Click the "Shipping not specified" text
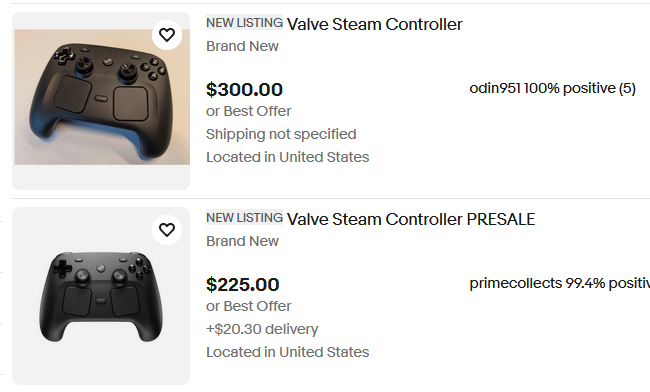The width and height of the screenshot is (650, 392). [281, 134]
